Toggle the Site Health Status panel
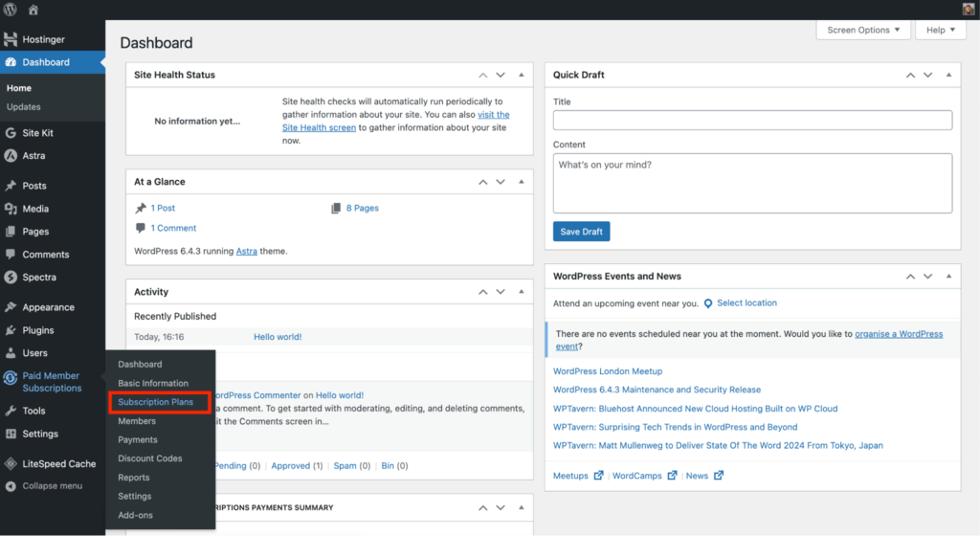 click(x=522, y=75)
